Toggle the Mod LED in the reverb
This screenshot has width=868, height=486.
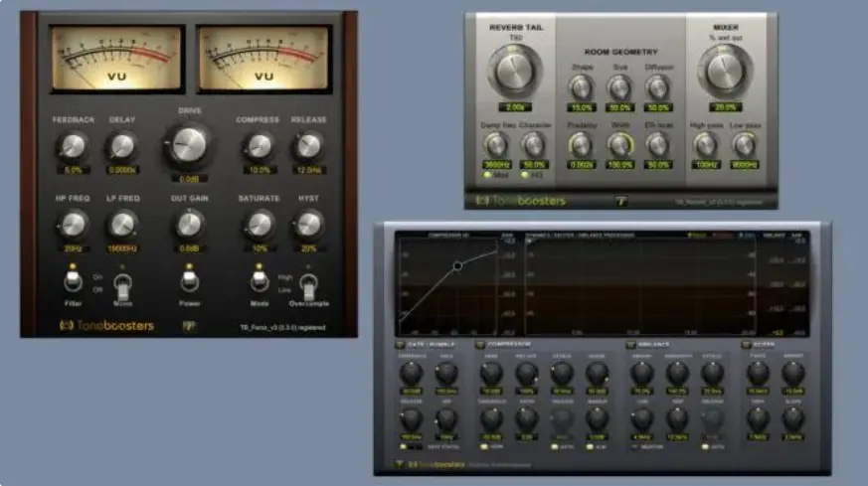coord(487,176)
